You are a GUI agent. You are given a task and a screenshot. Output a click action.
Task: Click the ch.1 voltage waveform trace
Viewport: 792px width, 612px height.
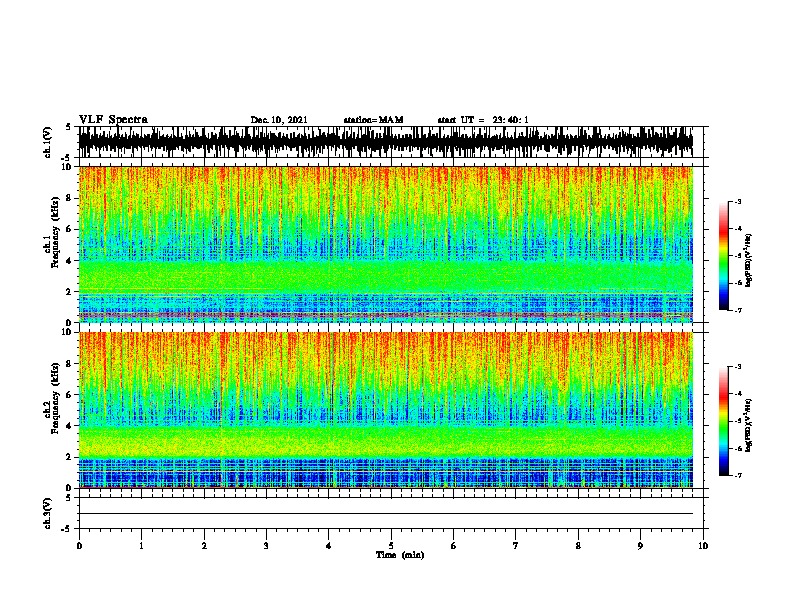point(385,142)
